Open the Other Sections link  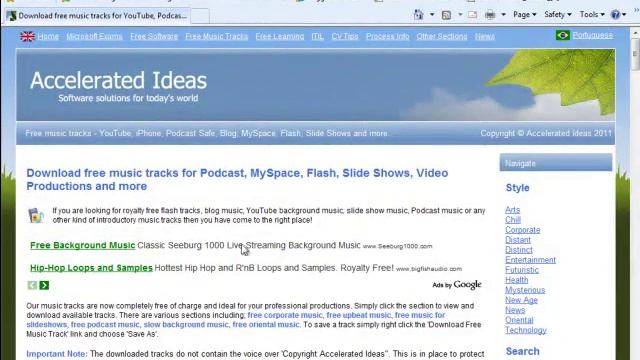click(x=442, y=36)
